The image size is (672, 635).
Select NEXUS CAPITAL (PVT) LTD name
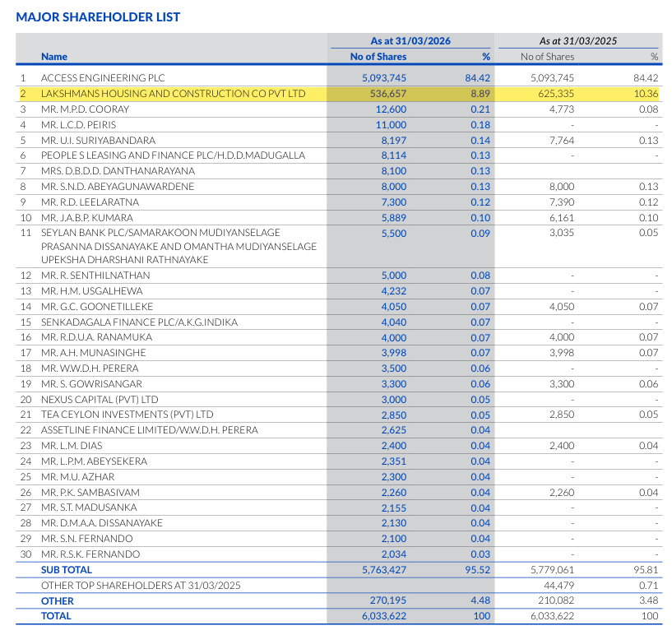[x=100, y=400]
